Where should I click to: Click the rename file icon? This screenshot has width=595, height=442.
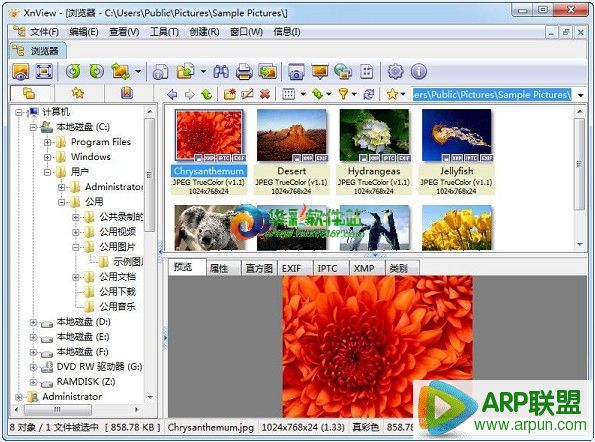(x=247, y=94)
